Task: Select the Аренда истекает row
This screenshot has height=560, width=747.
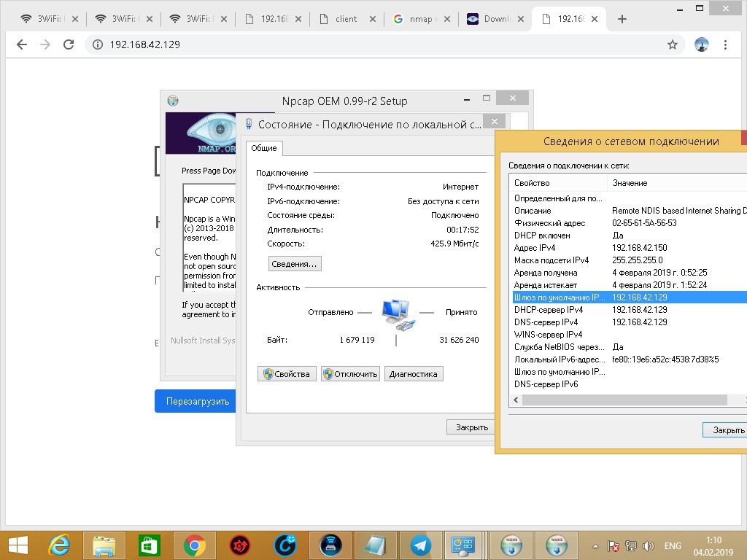Action: point(628,285)
